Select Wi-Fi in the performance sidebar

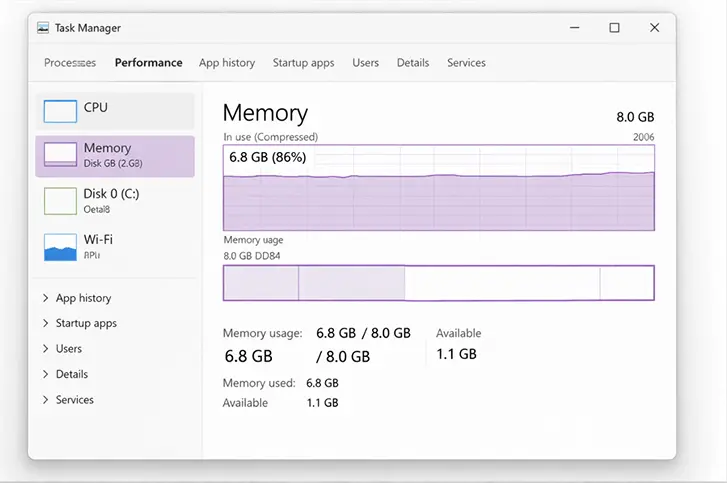click(x=115, y=247)
